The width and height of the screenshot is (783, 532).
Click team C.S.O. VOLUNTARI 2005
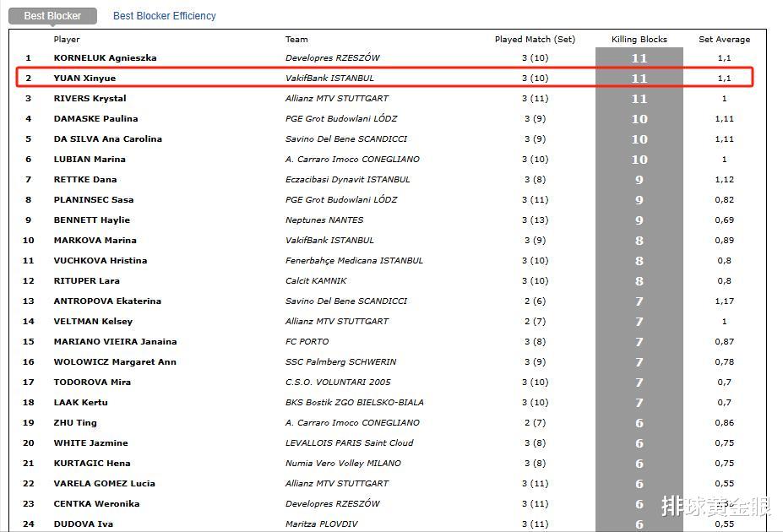[x=338, y=383]
